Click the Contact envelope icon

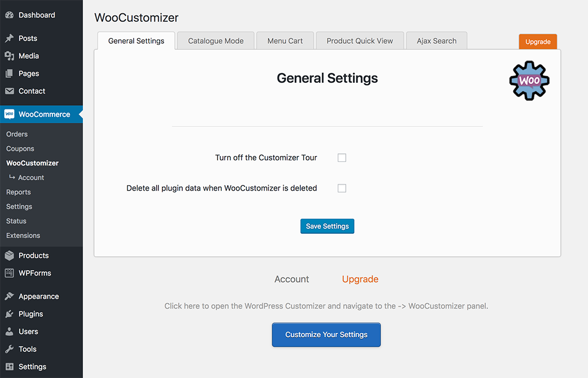[x=9, y=91]
